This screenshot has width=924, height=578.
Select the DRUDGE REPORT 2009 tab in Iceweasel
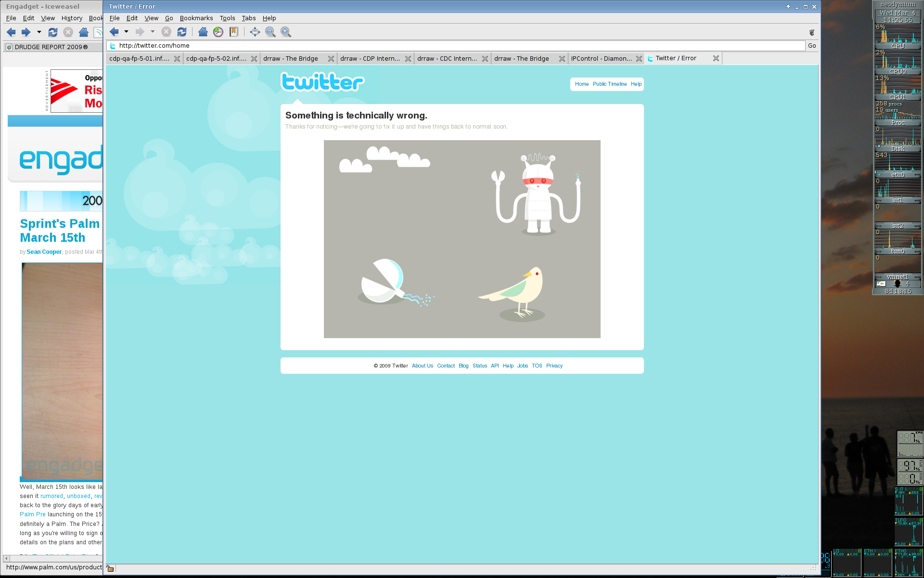pyautogui.click(x=53, y=47)
